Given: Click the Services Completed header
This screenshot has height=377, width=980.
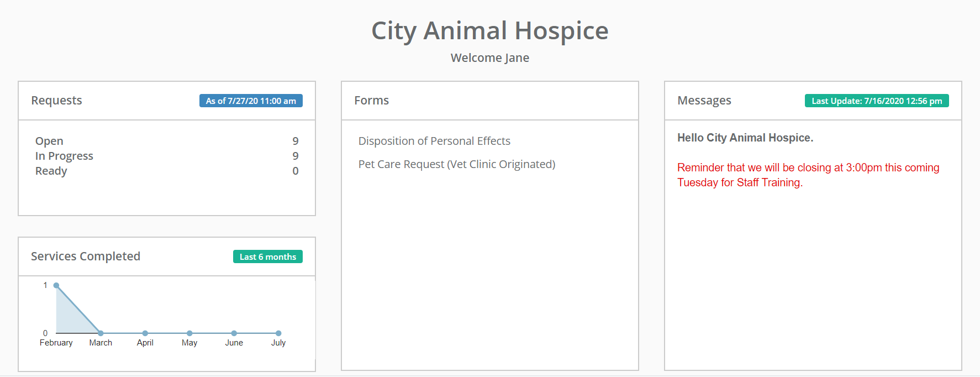Looking at the screenshot, I should pyautogui.click(x=86, y=256).
